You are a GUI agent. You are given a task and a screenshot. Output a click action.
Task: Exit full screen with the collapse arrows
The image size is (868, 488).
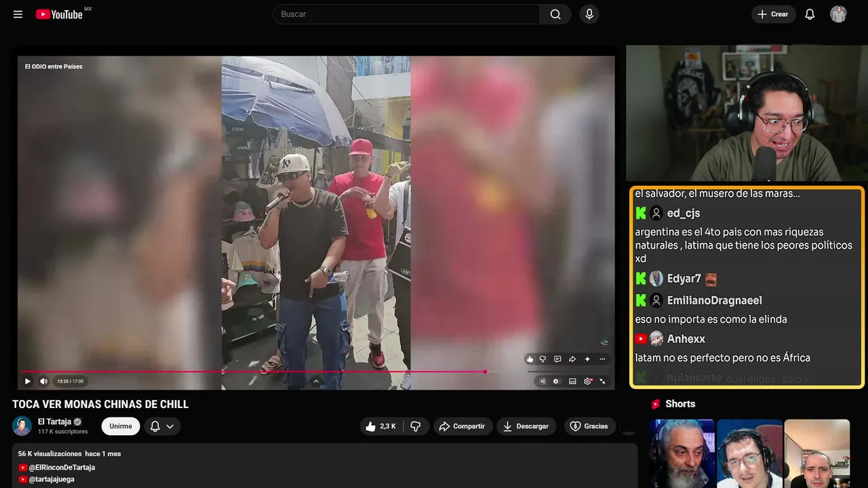pyautogui.click(x=602, y=382)
